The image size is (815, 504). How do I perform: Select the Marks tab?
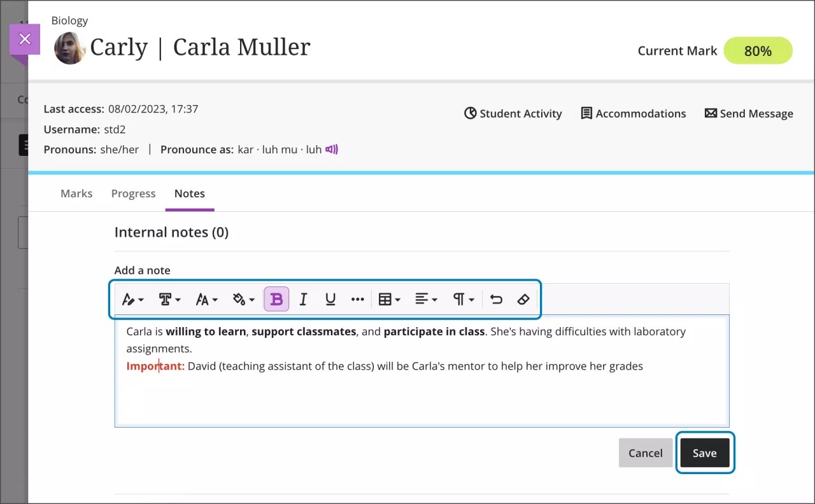pos(76,193)
